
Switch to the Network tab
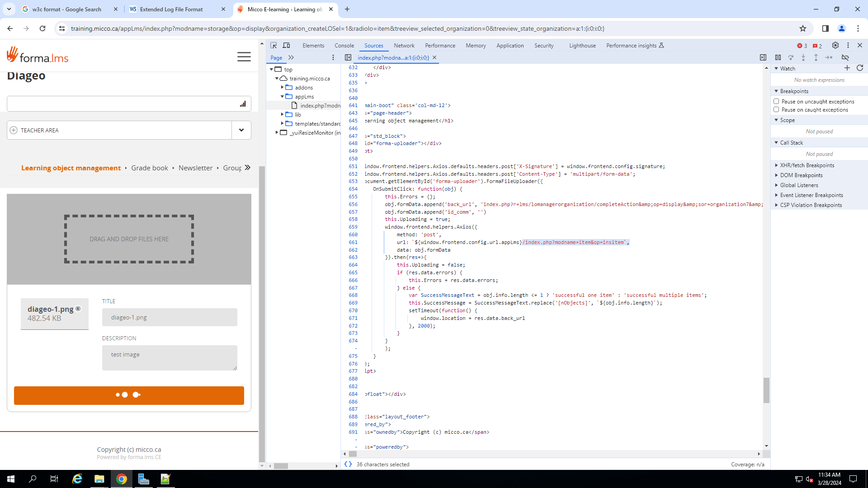tap(404, 46)
